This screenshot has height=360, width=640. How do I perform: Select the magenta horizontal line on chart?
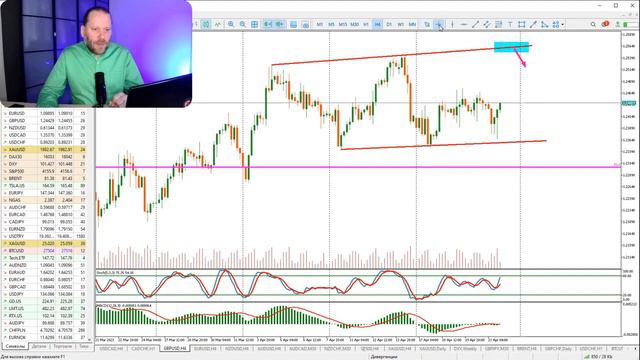[x=358, y=167]
